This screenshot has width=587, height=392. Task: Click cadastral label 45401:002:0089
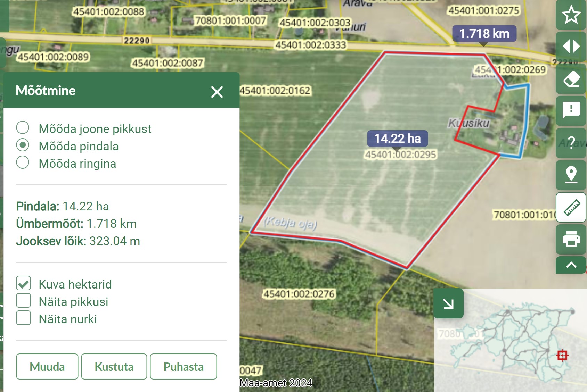[53, 57]
